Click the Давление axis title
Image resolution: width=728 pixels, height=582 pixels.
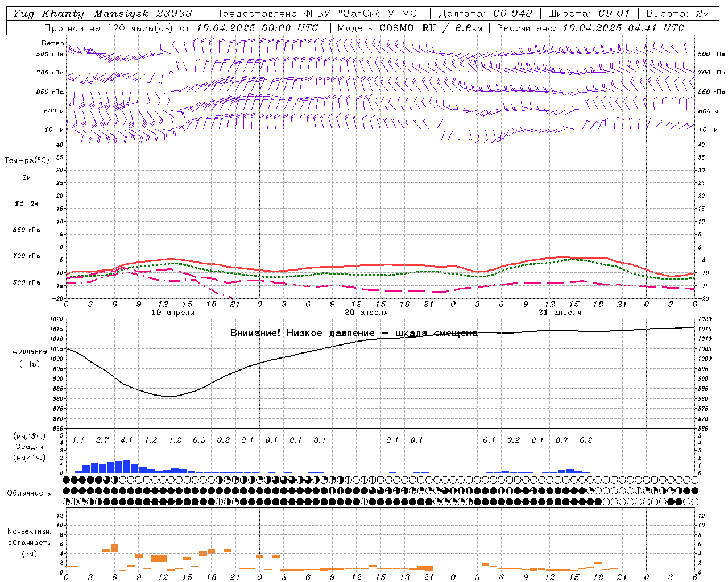click(x=30, y=351)
